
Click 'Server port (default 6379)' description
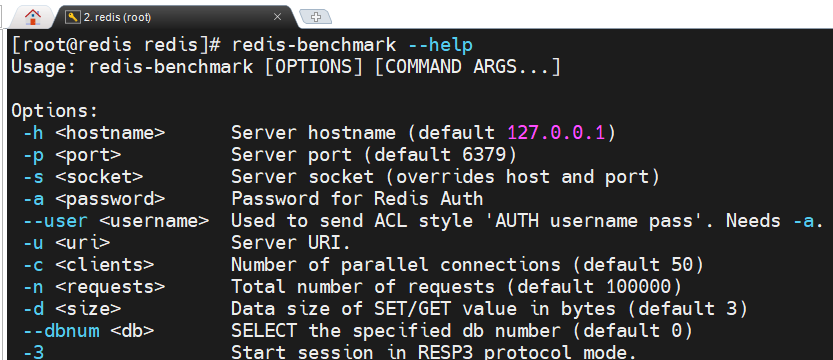pos(374,155)
